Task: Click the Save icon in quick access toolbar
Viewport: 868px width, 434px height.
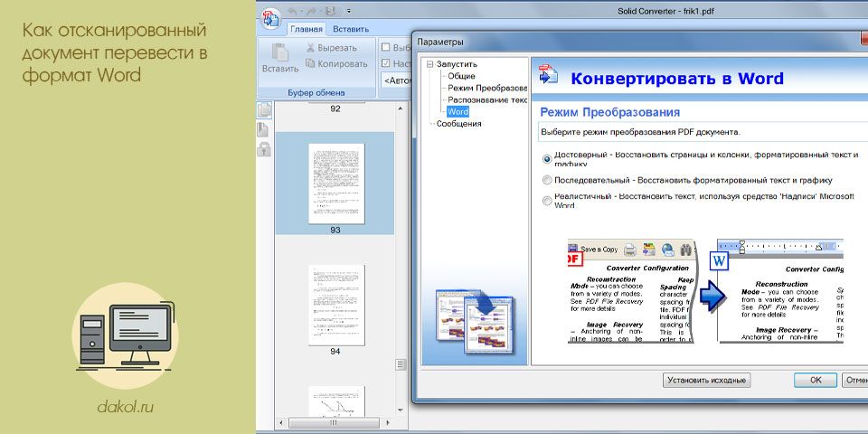Action: click(329, 11)
